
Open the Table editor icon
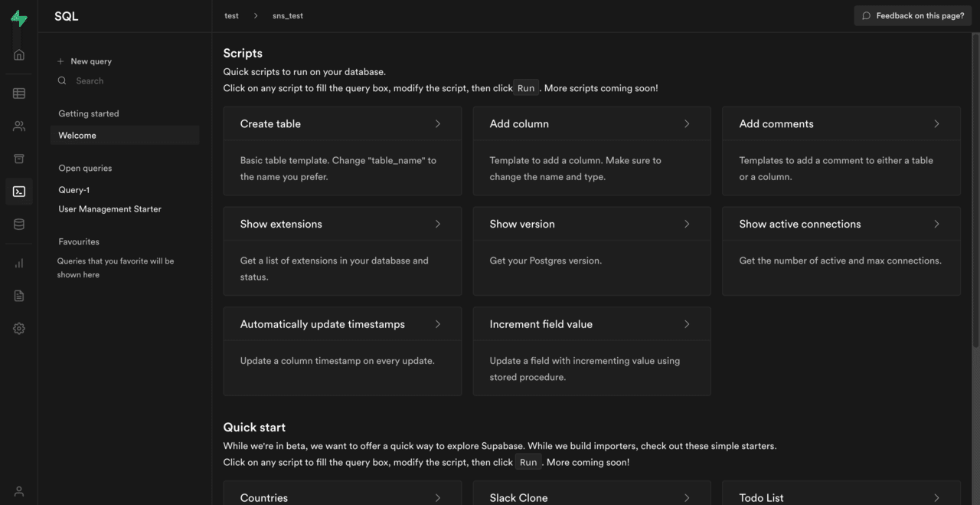pyautogui.click(x=19, y=93)
